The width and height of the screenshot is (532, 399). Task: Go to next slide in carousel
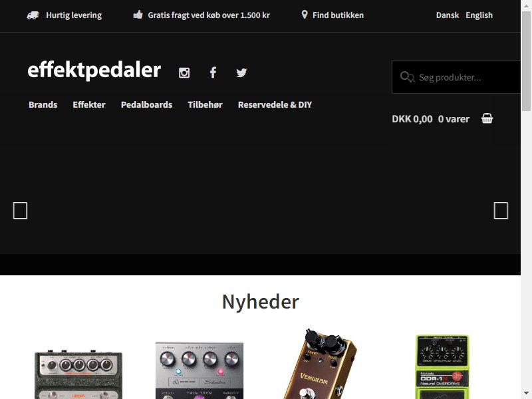501,211
